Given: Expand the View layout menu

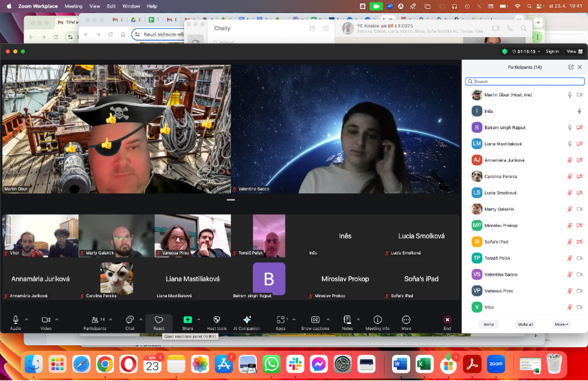Looking at the screenshot, I should pos(574,52).
